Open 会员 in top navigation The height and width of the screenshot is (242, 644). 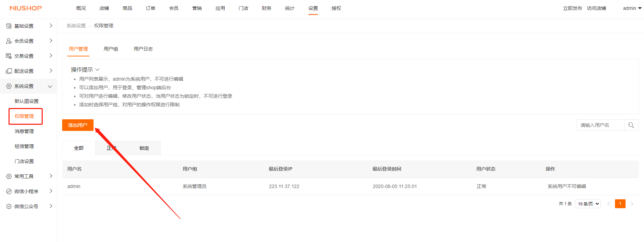(174, 8)
